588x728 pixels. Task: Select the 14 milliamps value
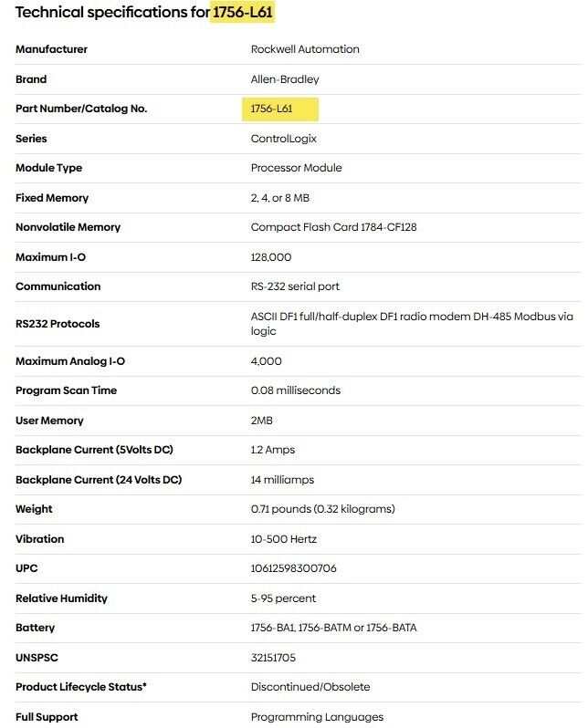pos(282,480)
